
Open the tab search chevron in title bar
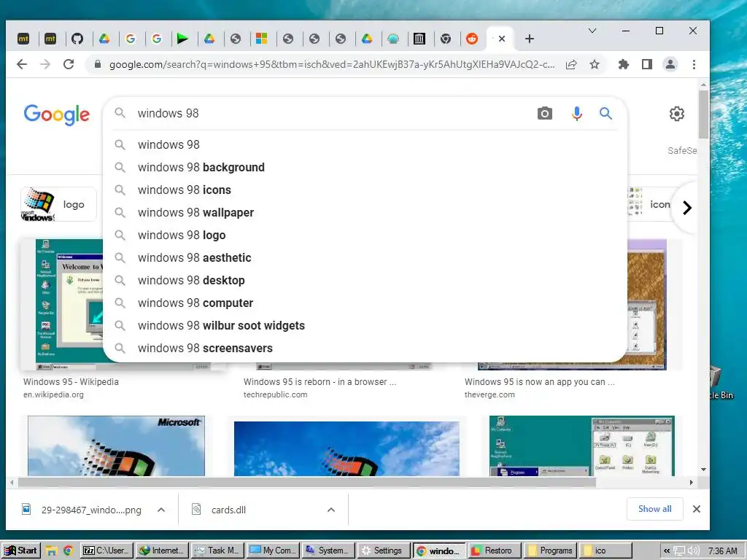(592, 31)
